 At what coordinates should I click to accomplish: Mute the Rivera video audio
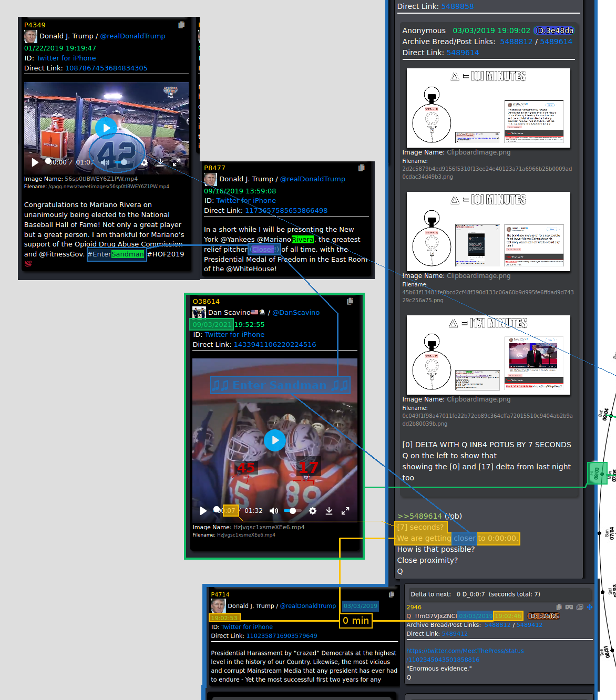click(105, 162)
